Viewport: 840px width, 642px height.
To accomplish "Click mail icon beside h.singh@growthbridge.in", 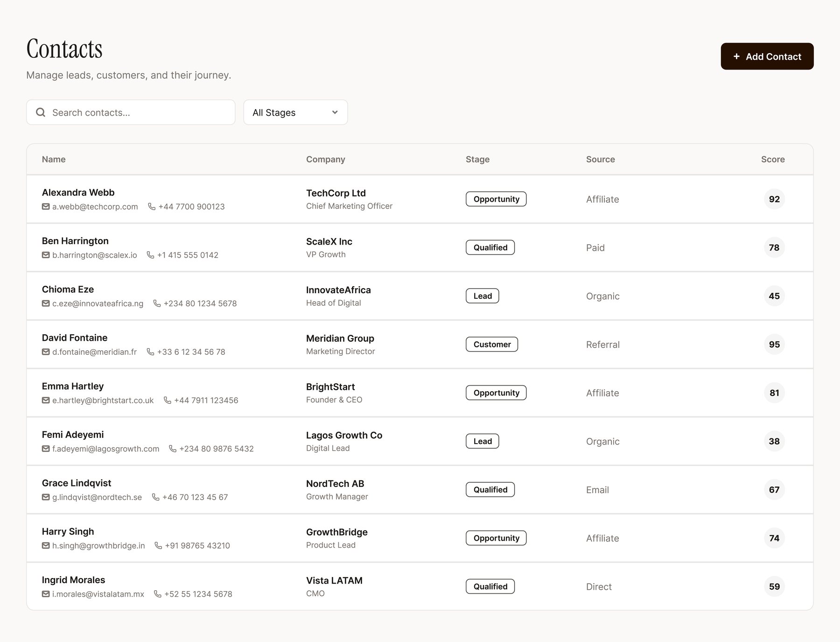I will [x=46, y=545].
